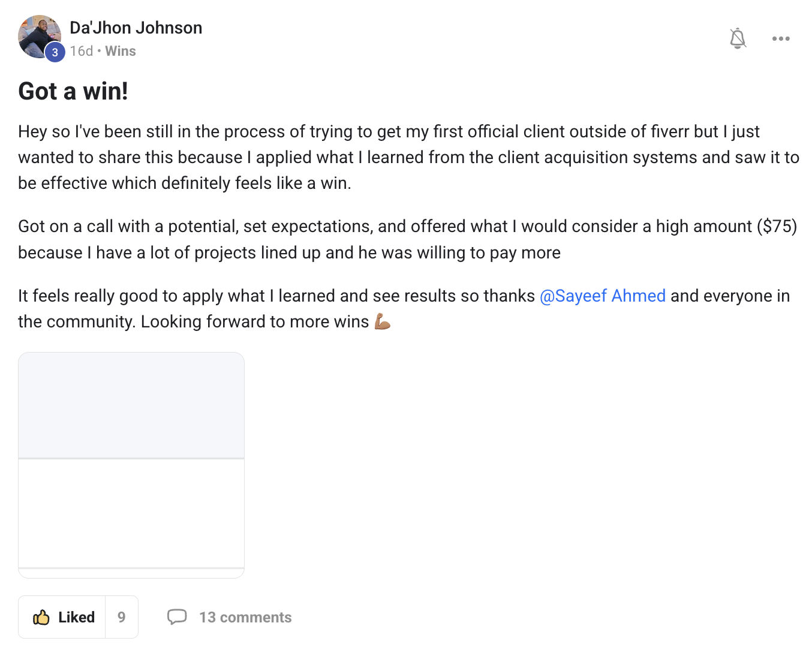Click Da'Jhon Johnson's profile avatar

point(37,35)
